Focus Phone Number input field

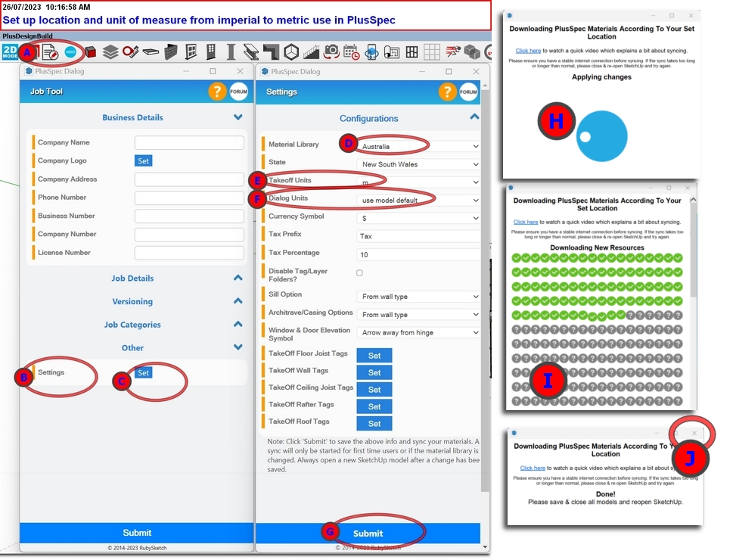click(189, 198)
